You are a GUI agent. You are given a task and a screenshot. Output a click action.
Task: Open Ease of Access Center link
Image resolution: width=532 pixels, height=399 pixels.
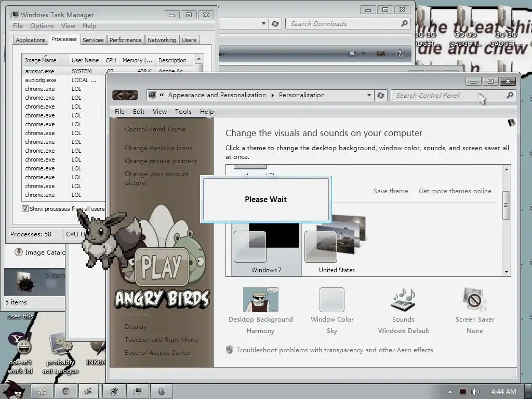point(158,353)
